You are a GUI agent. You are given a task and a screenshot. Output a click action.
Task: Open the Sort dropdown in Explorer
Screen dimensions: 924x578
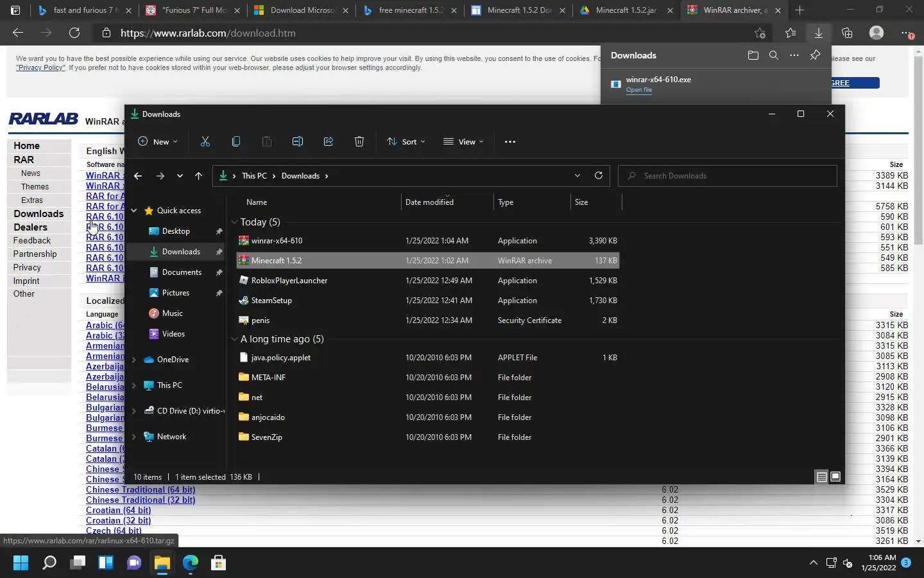[x=406, y=142]
